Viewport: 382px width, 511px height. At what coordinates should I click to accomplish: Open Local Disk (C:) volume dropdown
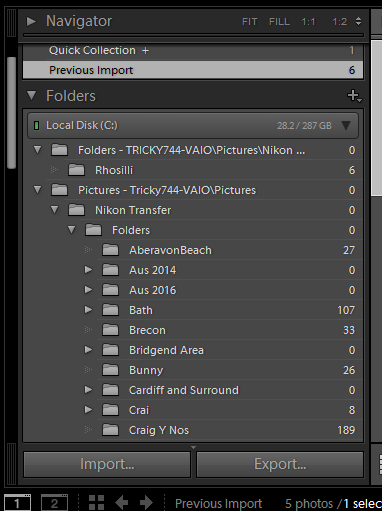click(346, 126)
